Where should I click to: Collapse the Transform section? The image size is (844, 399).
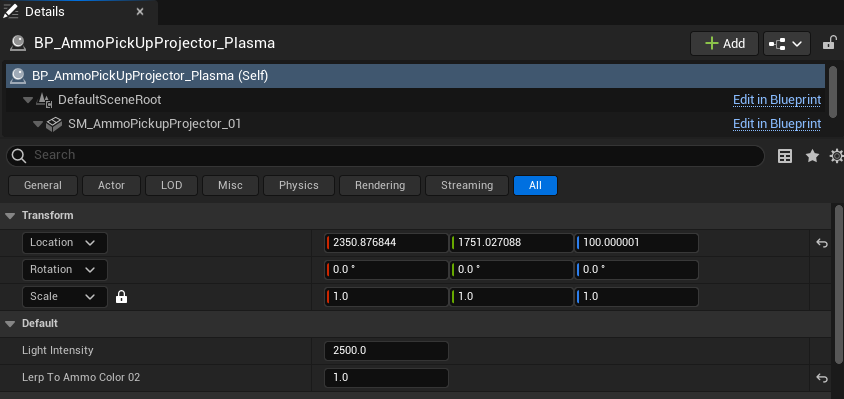coord(10,215)
